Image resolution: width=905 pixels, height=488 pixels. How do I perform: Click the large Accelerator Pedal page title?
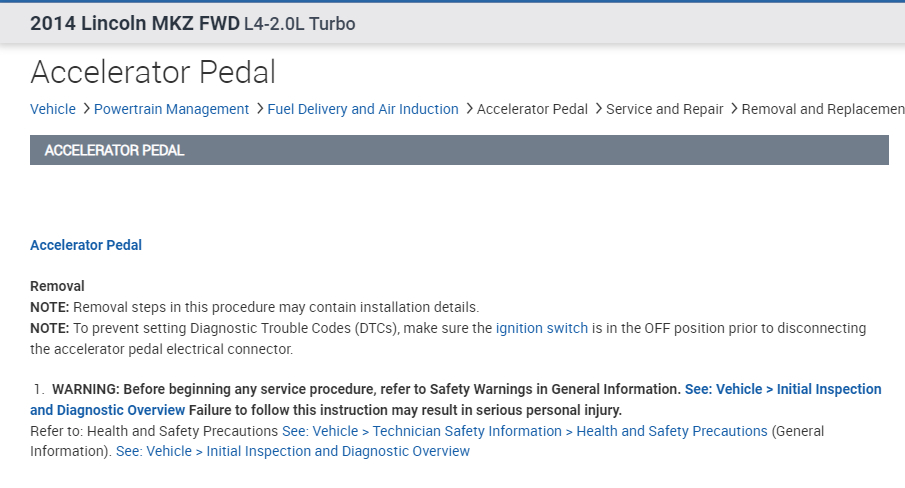tap(153, 72)
